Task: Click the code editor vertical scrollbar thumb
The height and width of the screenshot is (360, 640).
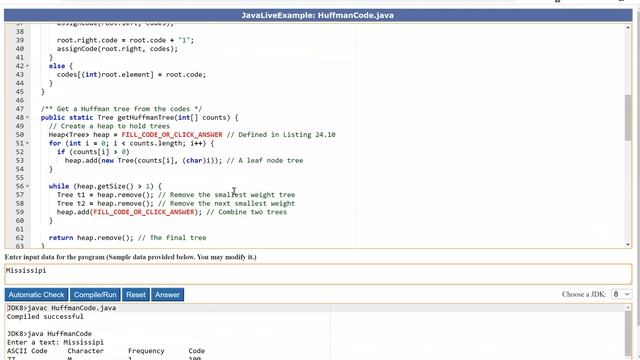Action: (628, 118)
